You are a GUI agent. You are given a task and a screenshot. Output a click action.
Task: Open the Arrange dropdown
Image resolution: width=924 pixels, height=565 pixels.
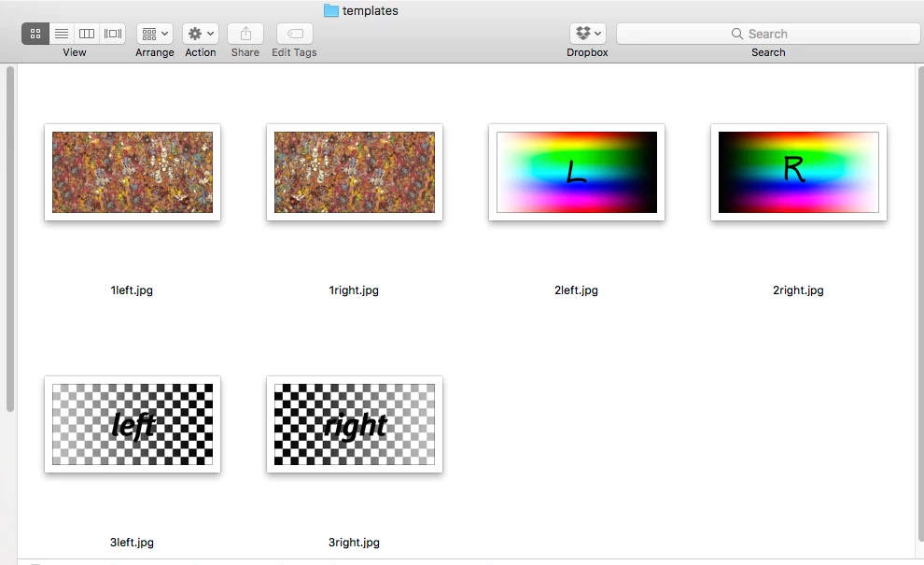point(154,34)
